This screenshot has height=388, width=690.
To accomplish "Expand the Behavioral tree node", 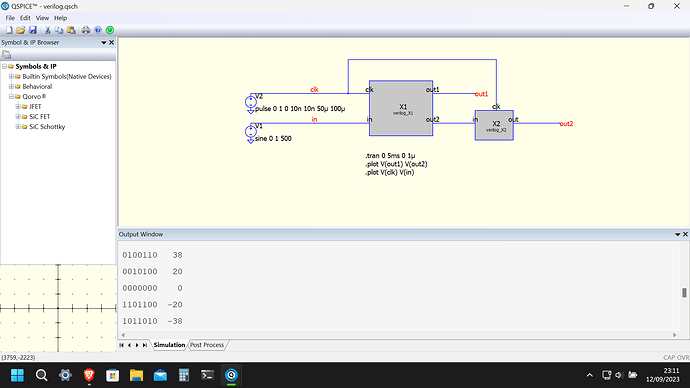I will [x=11, y=87].
